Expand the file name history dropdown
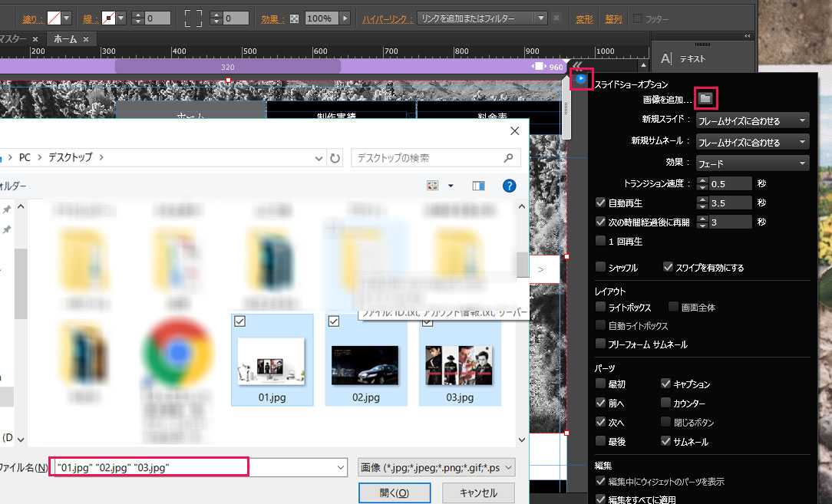Image resolution: width=832 pixels, height=504 pixels. (x=340, y=467)
